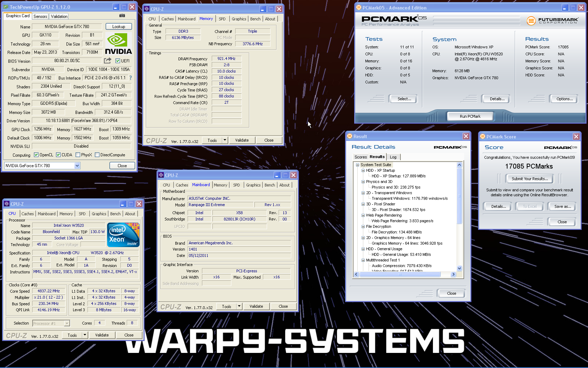Open SPD tab in CPU-Z Memory window
Viewport: 588px width, 368px height.
[x=222, y=19]
